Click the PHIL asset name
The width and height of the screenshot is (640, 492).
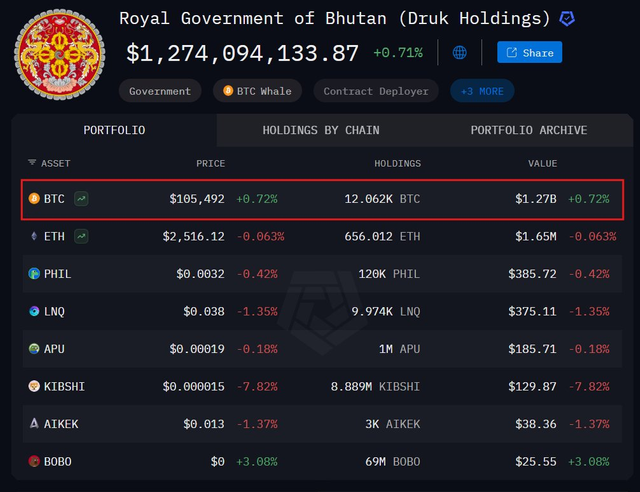58,274
